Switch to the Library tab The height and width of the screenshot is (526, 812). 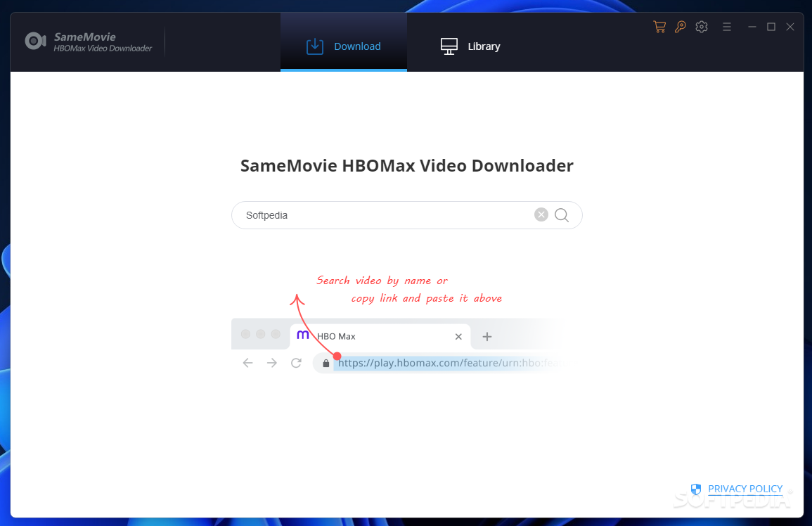(x=470, y=46)
